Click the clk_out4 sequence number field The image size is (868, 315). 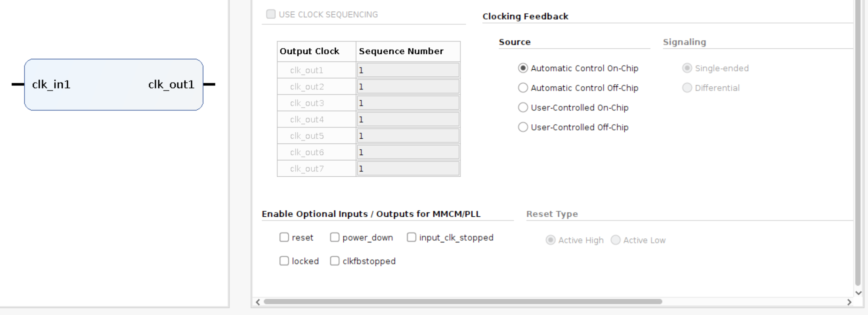coord(408,120)
